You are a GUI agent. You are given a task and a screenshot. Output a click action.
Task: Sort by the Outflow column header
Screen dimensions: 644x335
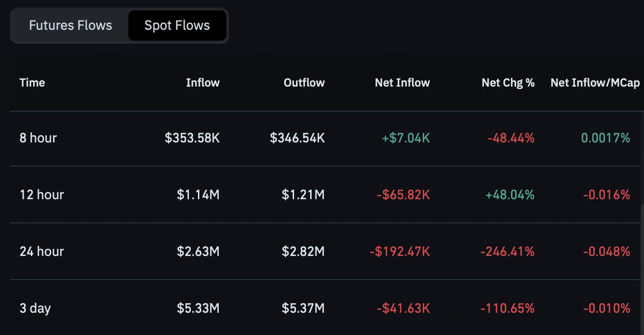(x=304, y=83)
